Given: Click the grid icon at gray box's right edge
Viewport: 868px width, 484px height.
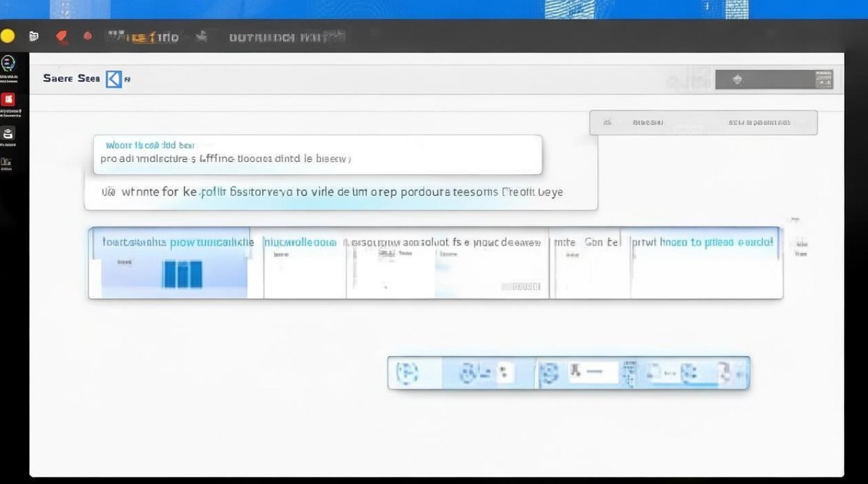Looking at the screenshot, I should 824,80.
